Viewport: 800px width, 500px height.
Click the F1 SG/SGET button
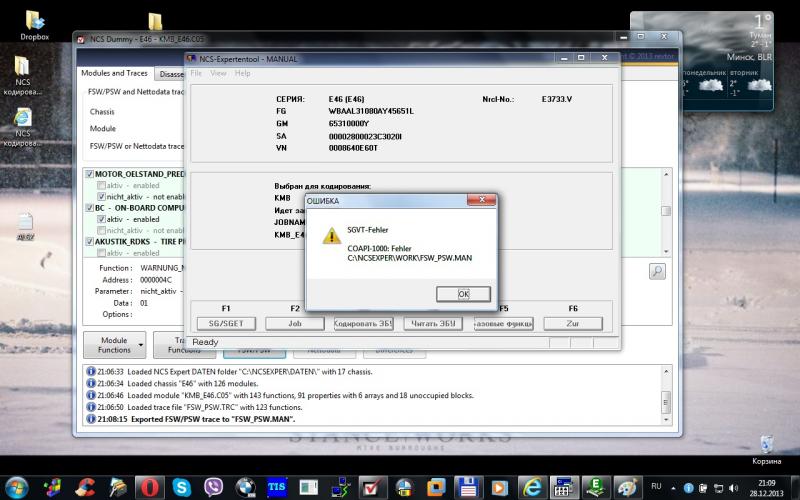pyautogui.click(x=226, y=323)
